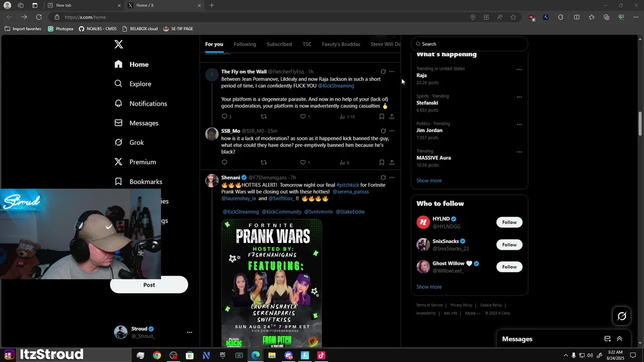Open the Explore page
The height and width of the screenshot is (362, 644).
point(133,84)
